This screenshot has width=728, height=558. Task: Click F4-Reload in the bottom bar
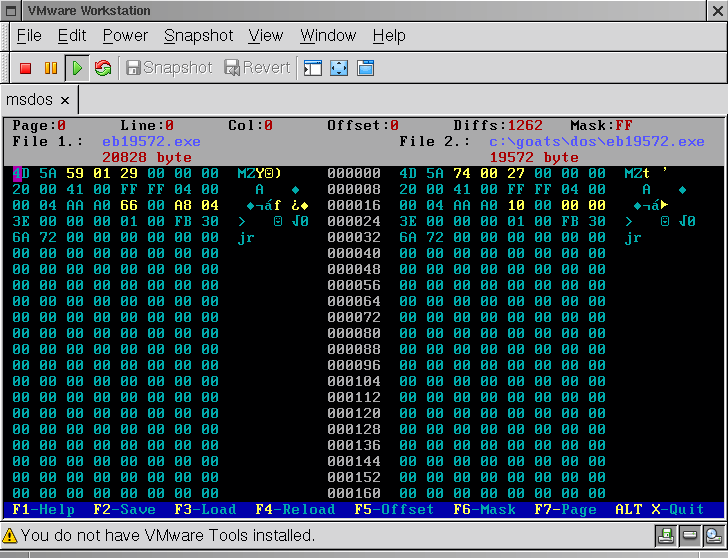(295, 510)
